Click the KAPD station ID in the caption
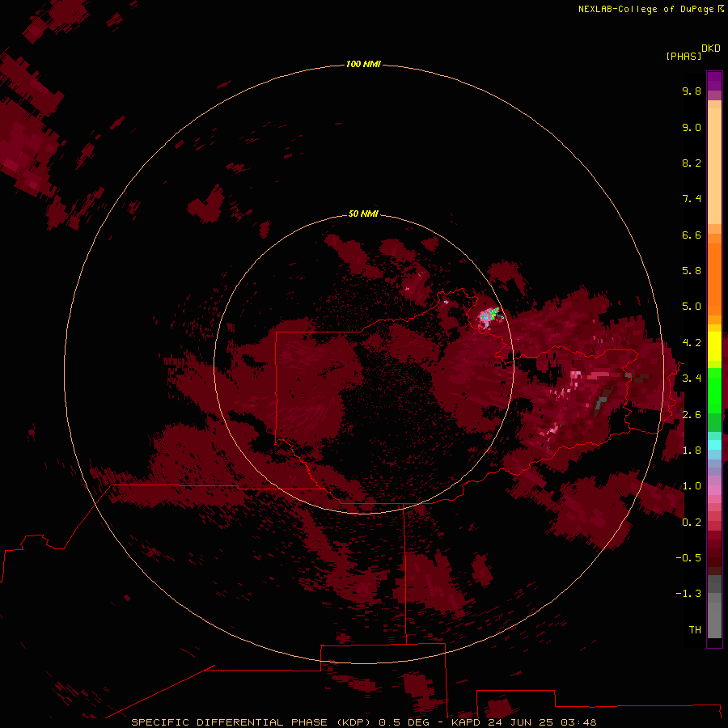Screen dimensions: 728x728 465,722
